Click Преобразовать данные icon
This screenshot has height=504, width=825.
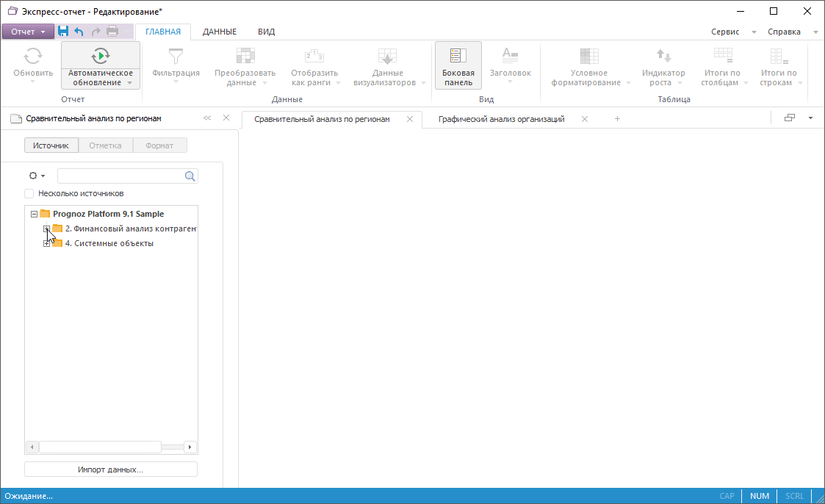245,56
